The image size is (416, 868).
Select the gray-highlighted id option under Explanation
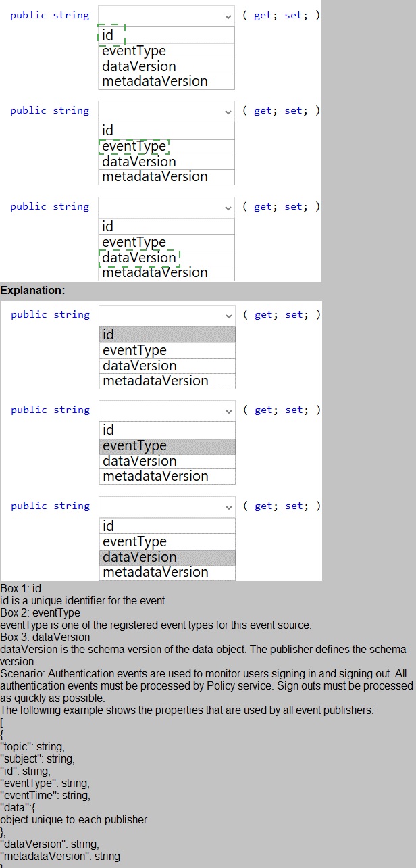167,335
